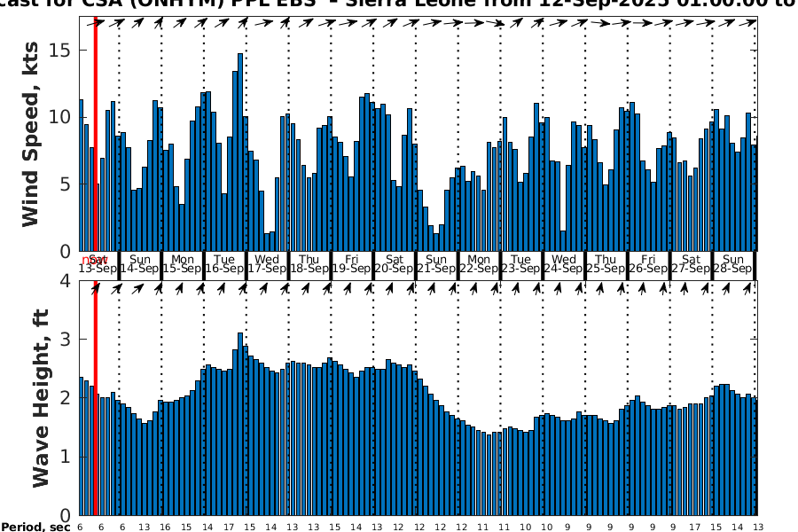Image resolution: width=798 pixels, height=532 pixels.
Task: Select the "Fri 19-Sep" date label
Action: (352, 263)
